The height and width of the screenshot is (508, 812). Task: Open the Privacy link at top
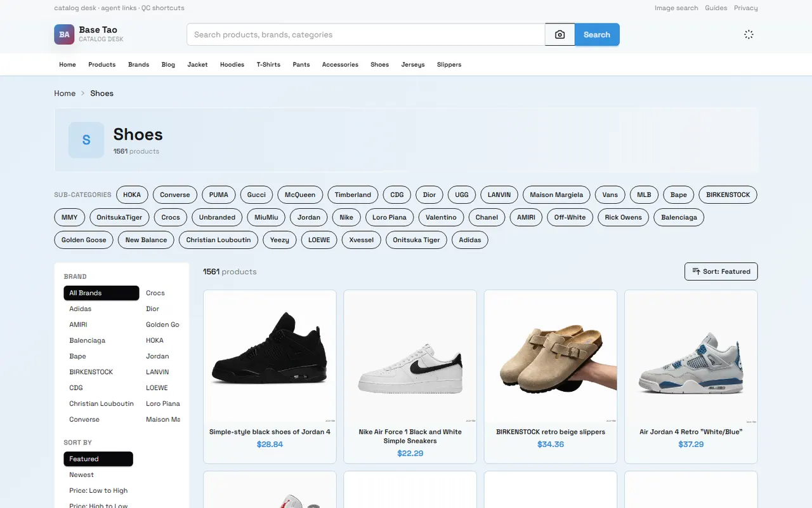[x=746, y=8]
